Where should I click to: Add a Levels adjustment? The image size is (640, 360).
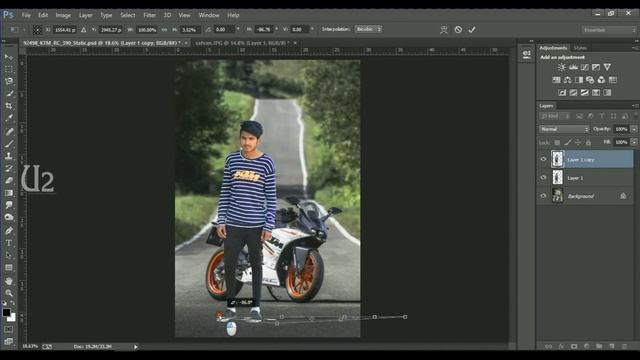pos(573,67)
